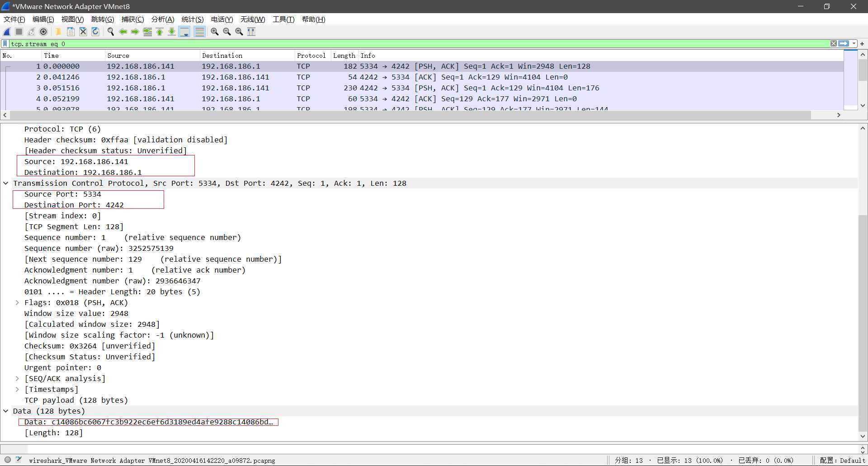Open the 捕获(C) menu

coord(133,19)
